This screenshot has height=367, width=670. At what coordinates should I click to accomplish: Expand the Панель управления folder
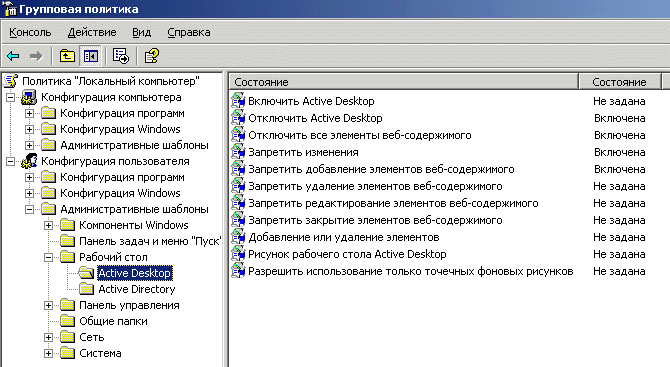click(48, 305)
